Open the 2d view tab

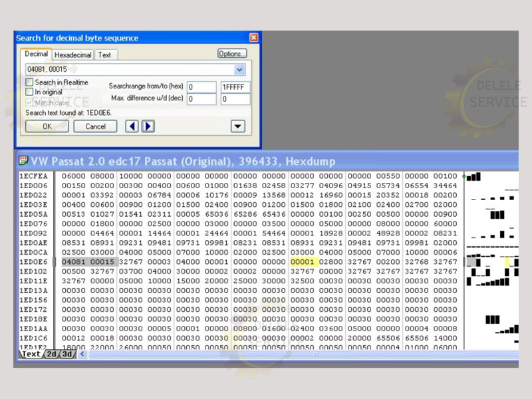click(x=52, y=354)
